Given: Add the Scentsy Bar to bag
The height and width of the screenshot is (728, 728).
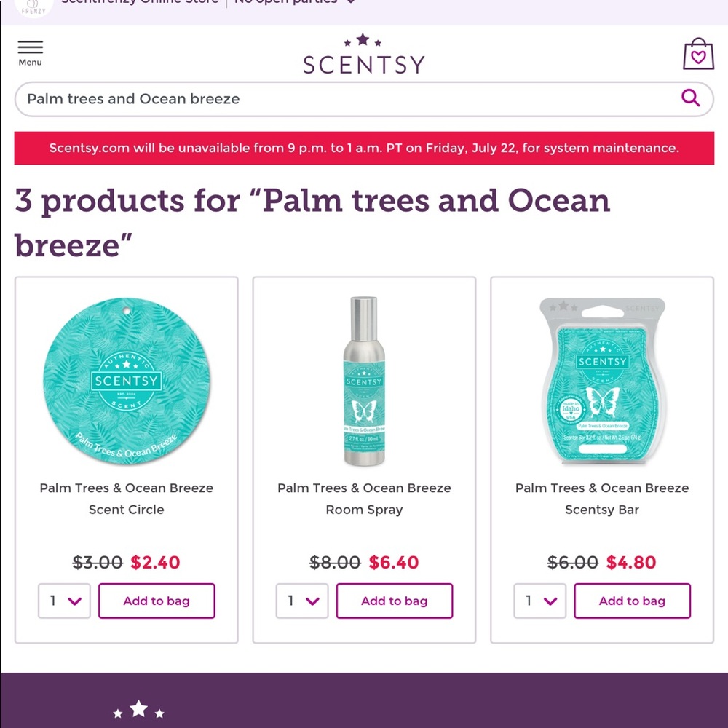Looking at the screenshot, I should click(632, 601).
